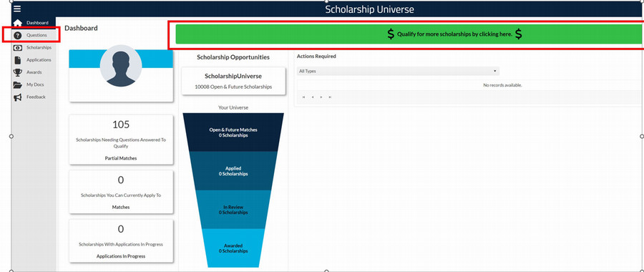
Task: Open the 0 Matches card
Action: 121,192
